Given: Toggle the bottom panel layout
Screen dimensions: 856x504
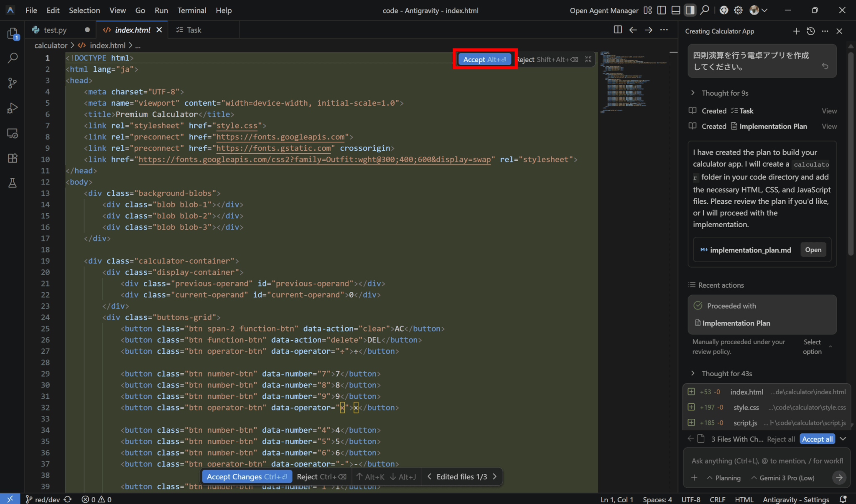Looking at the screenshot, I should click(675, 10).
